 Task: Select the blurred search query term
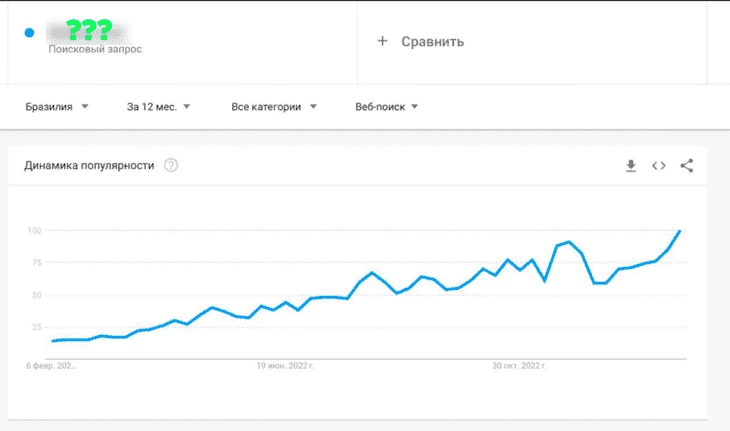(88, 31)
